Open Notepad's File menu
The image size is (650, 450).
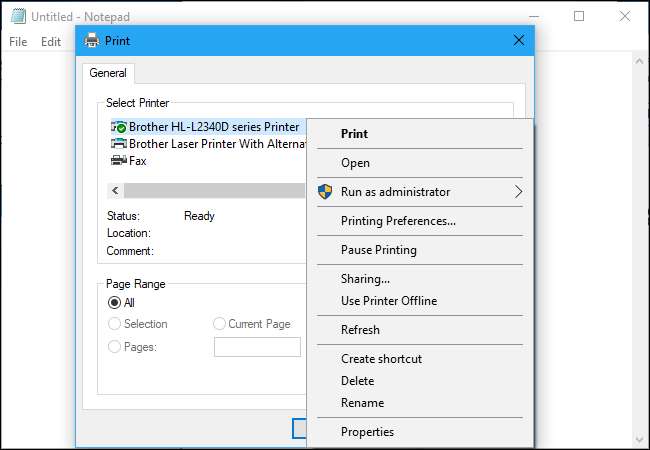click(18, 42)
